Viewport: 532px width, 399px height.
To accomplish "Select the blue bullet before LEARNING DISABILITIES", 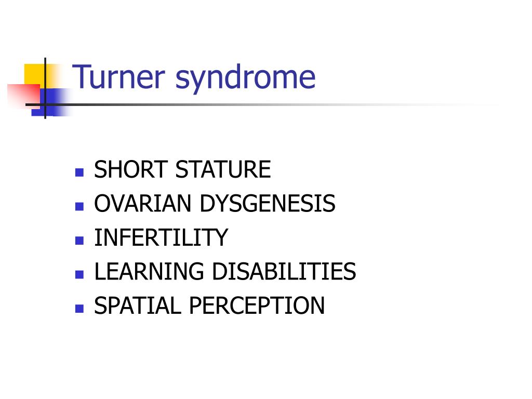I will point(79,274).
